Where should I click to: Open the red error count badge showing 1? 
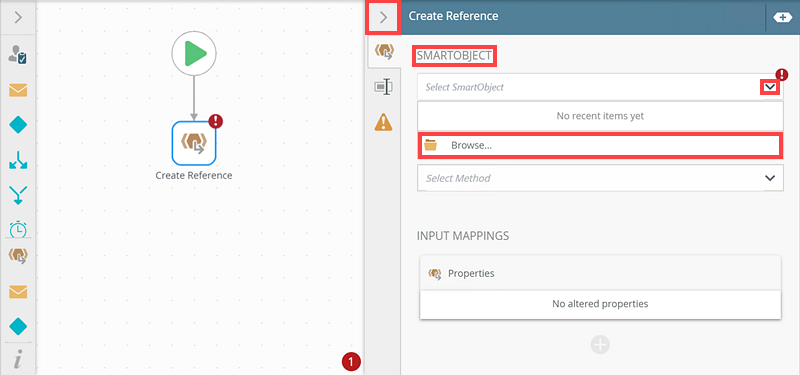click(x=351, y=362)
